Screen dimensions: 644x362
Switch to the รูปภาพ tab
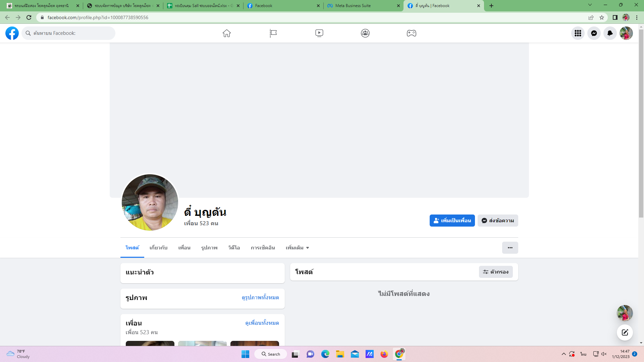(x=209, y=248)
